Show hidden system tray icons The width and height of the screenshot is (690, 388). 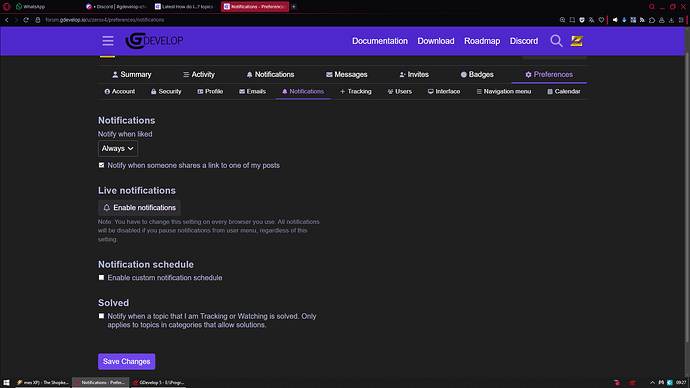[x=652, y=382]
